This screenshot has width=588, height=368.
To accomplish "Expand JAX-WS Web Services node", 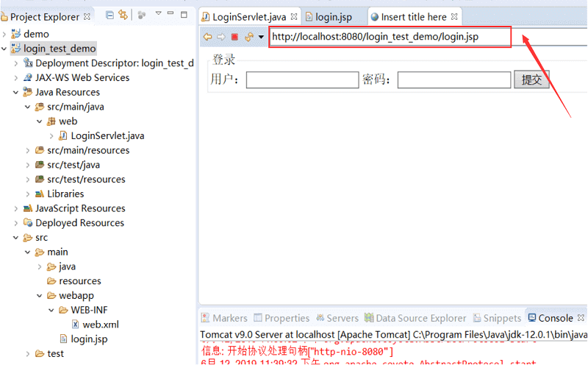I will tap(15, 78).
